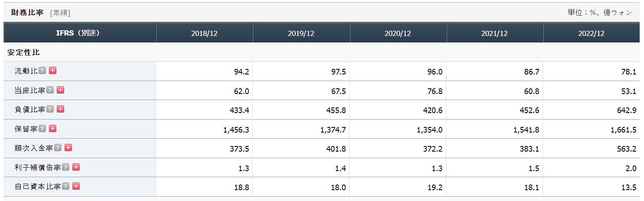644x201 pixels.
Task: Expand the 負債比率 row with plus
Action: pos(60,109)
